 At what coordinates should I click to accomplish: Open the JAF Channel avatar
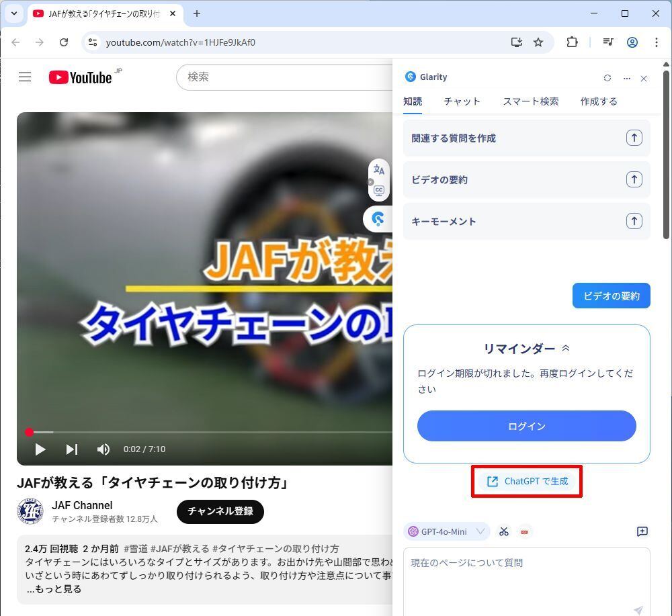point(30,511)
